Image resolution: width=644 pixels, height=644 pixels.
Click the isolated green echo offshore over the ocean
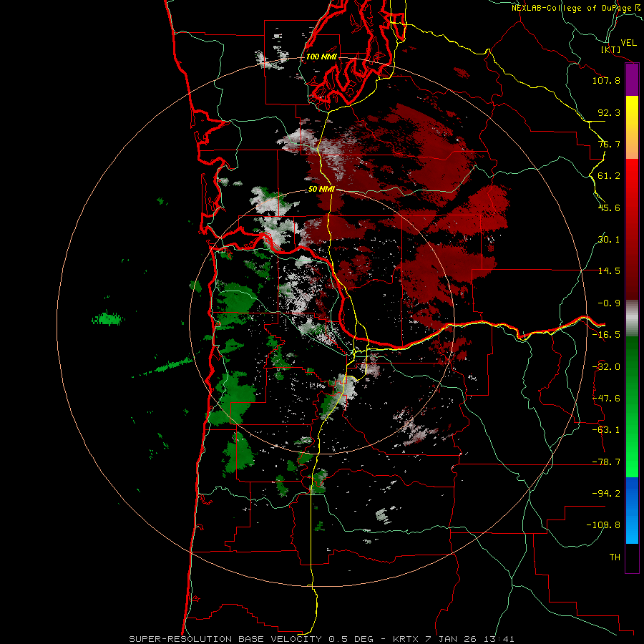point(107,318)
